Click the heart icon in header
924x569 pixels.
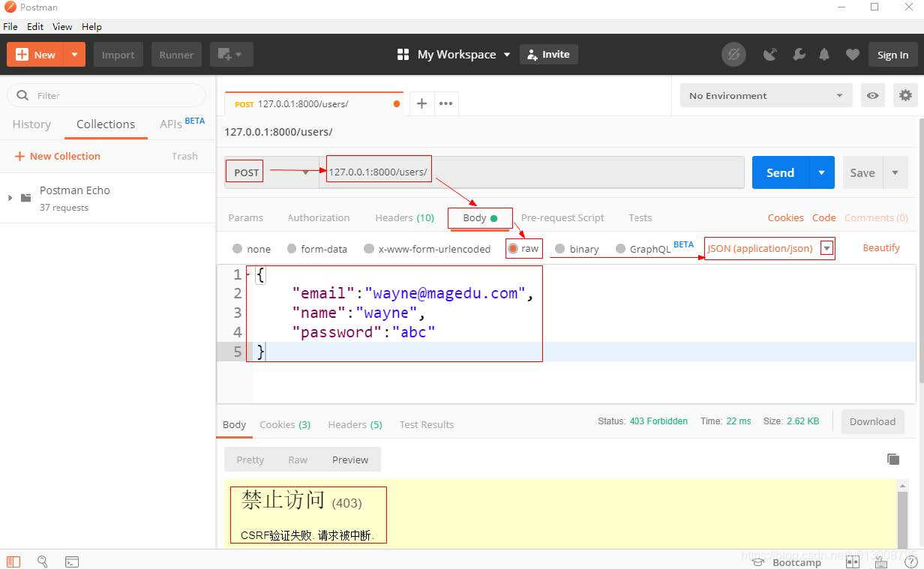(x=852, y=55)
